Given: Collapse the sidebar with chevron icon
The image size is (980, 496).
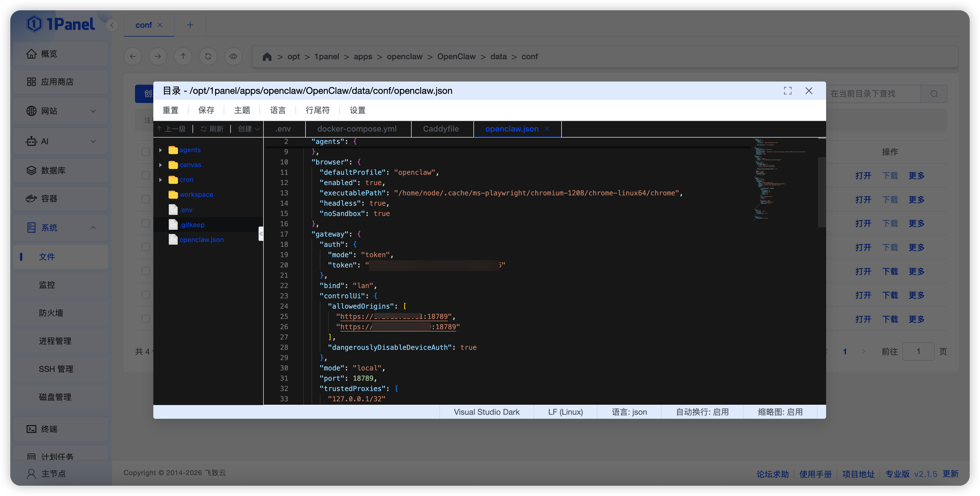Looking at the screenshot, I should click(x=112, y=25).
